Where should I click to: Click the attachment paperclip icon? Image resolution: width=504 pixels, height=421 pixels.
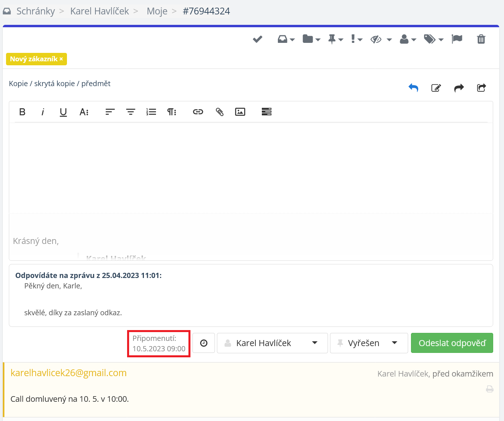point(219,112)
